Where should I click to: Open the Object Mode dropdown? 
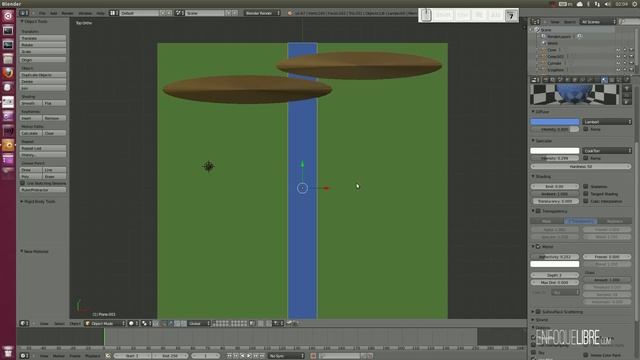click(105, 323)
